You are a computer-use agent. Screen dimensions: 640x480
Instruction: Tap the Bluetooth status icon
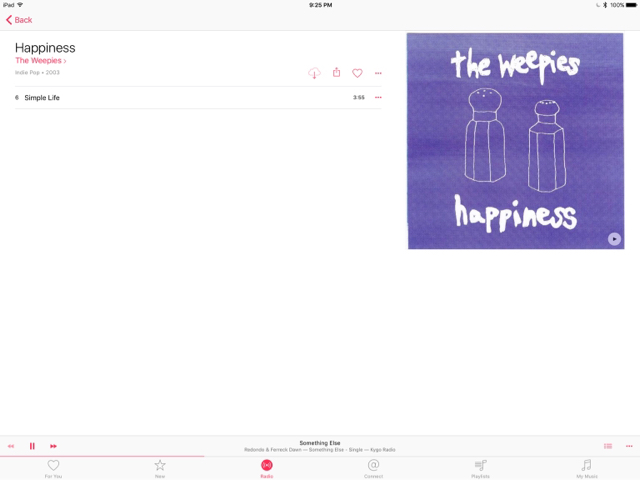pos(605,5)
